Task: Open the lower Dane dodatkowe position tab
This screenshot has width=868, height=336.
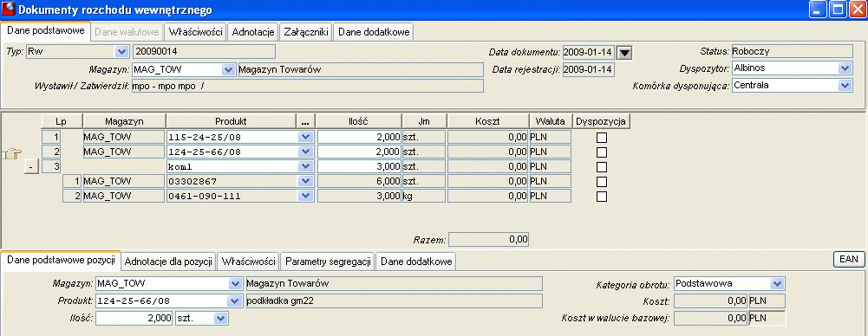Action: point(415,261)
